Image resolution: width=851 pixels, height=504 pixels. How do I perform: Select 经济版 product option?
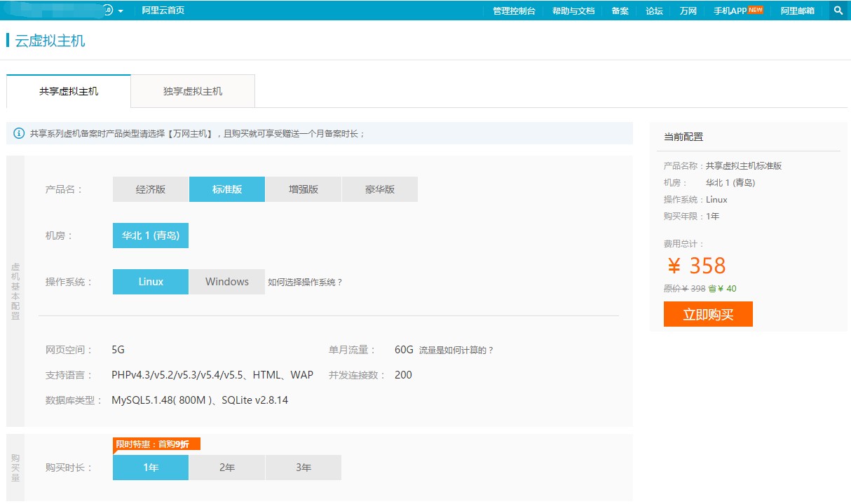pos(151,189)
